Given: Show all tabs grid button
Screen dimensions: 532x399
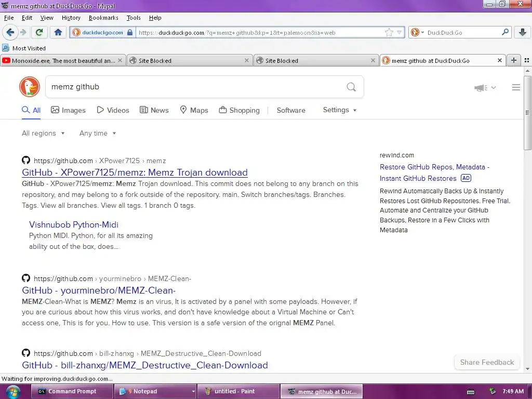Looking at the screenshot, I should (x=527, y=60).
